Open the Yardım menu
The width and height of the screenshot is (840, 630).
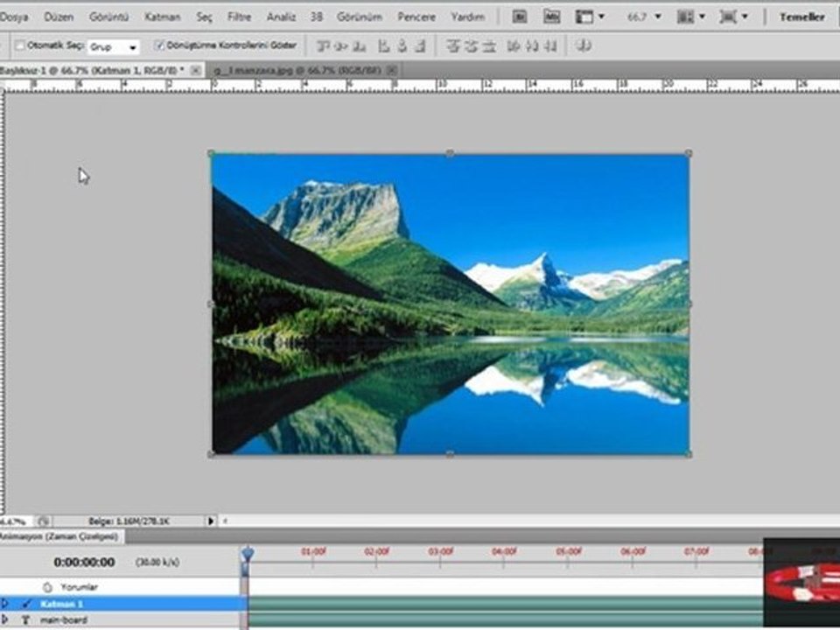tap(467, 17)
